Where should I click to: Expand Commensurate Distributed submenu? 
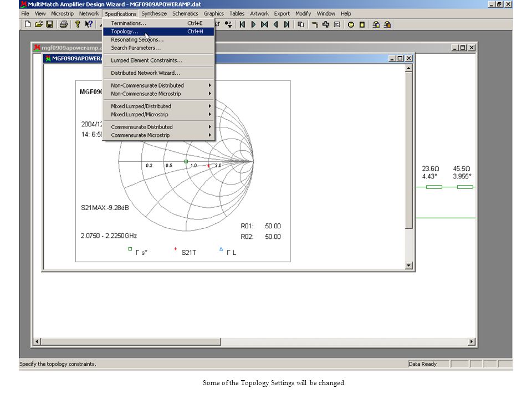[x=158, y=127]
